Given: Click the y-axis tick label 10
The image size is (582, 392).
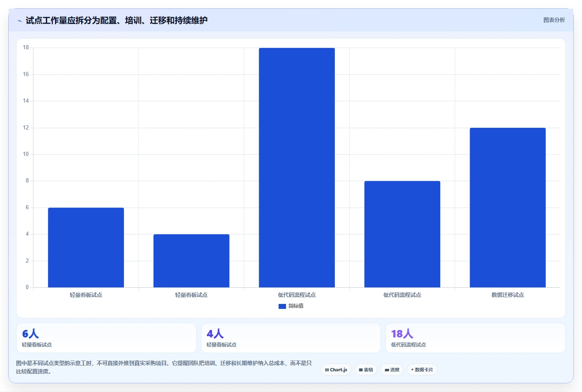Looking at the screenshot, I should pos(26,154).
